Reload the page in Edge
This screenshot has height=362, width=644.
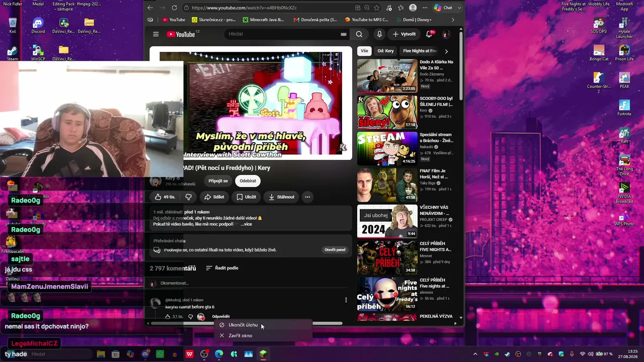[174, 8]
